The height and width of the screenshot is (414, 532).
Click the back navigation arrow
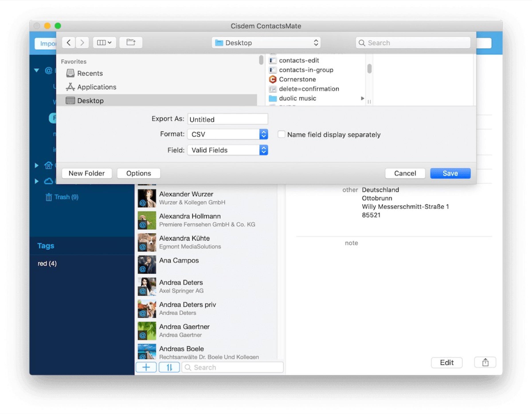point(68,43)
